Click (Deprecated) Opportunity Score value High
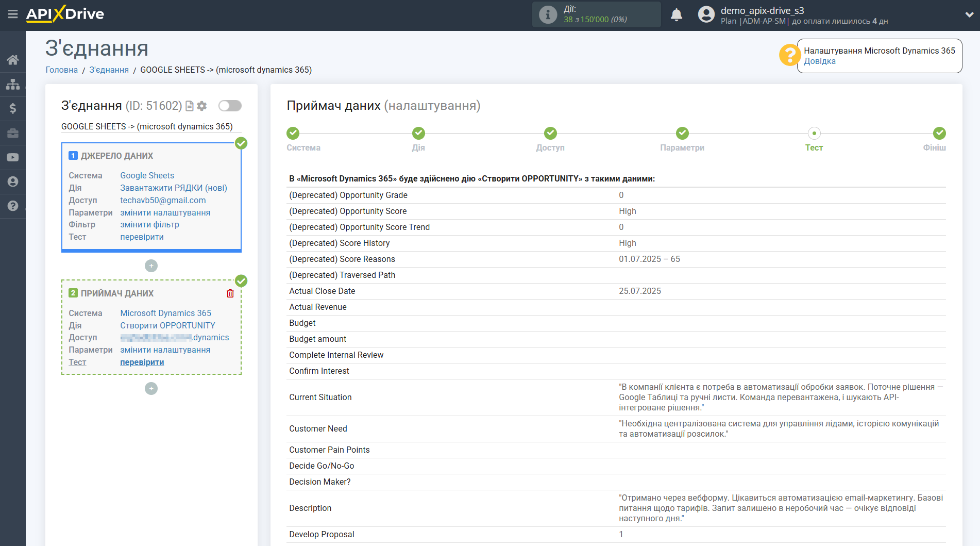980x546 pixels. tap(628, 211)
